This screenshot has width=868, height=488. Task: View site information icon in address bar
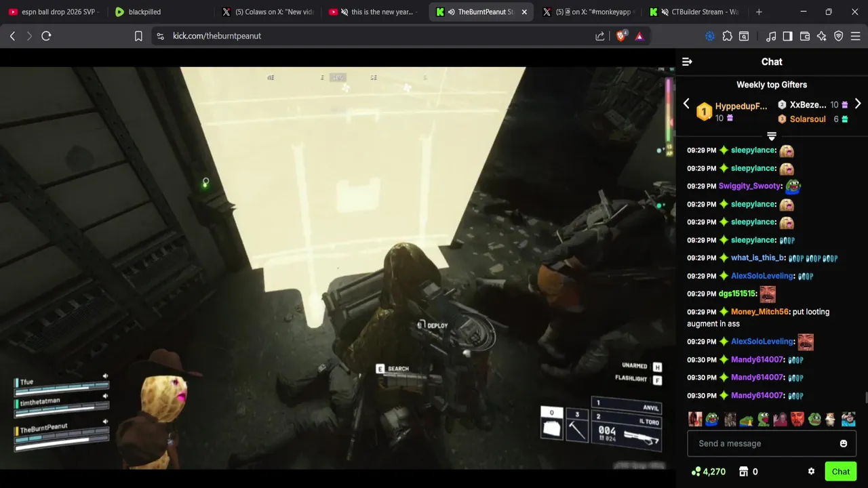(x=160, y=36)
